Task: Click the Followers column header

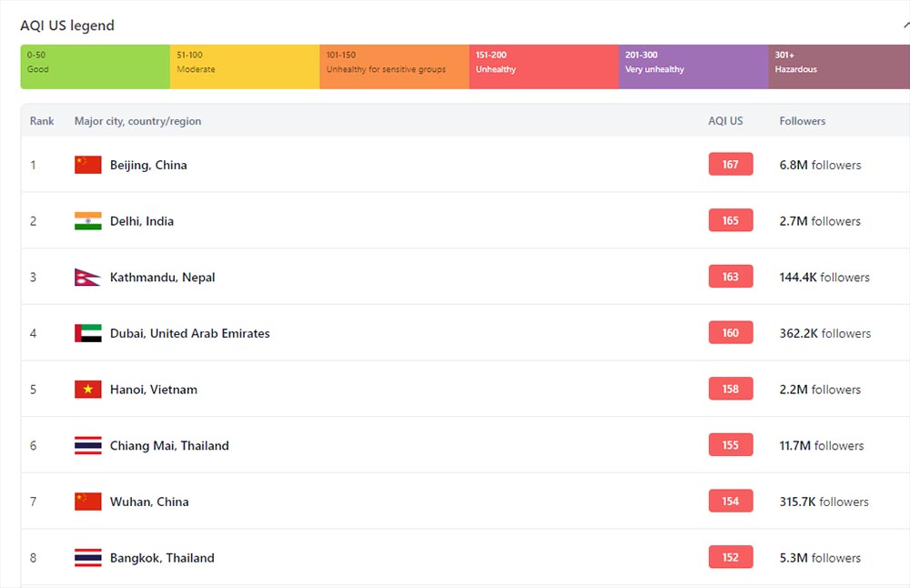Action: [x=802, y=121]
